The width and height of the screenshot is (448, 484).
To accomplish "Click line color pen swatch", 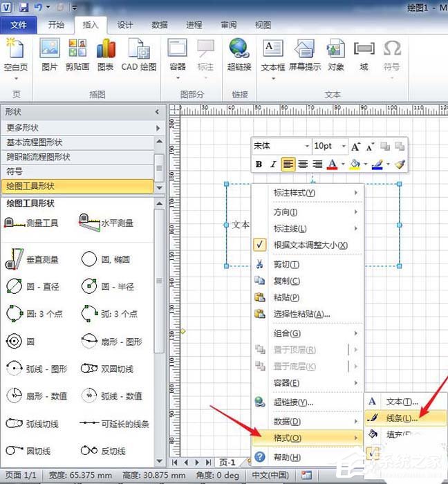I will (x=377, y=165).
